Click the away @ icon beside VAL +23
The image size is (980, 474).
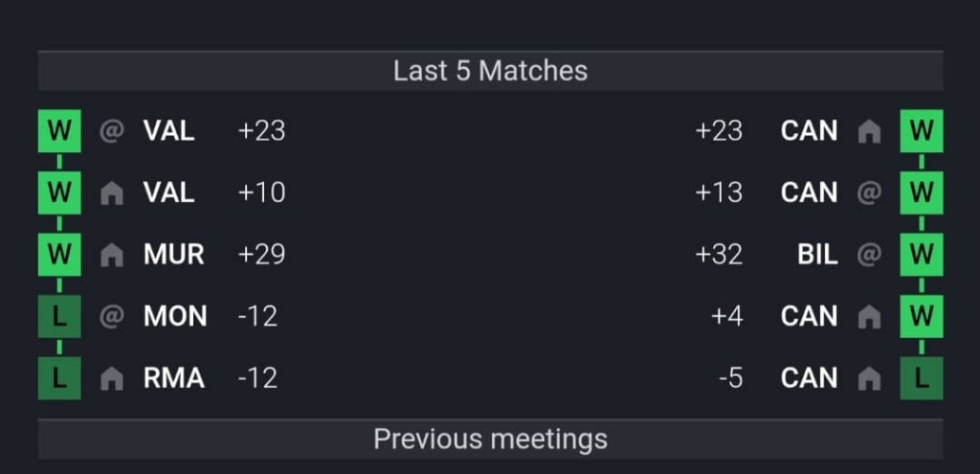(112, 131)
